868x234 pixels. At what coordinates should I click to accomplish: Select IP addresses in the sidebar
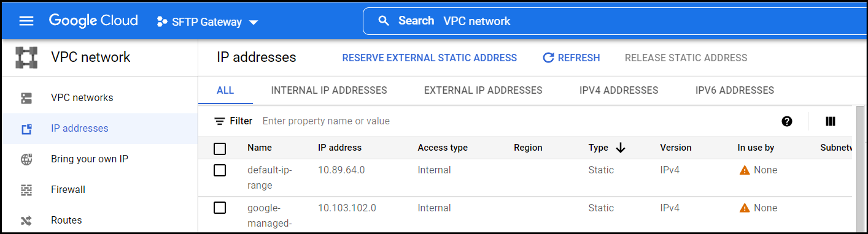(99, 129)
